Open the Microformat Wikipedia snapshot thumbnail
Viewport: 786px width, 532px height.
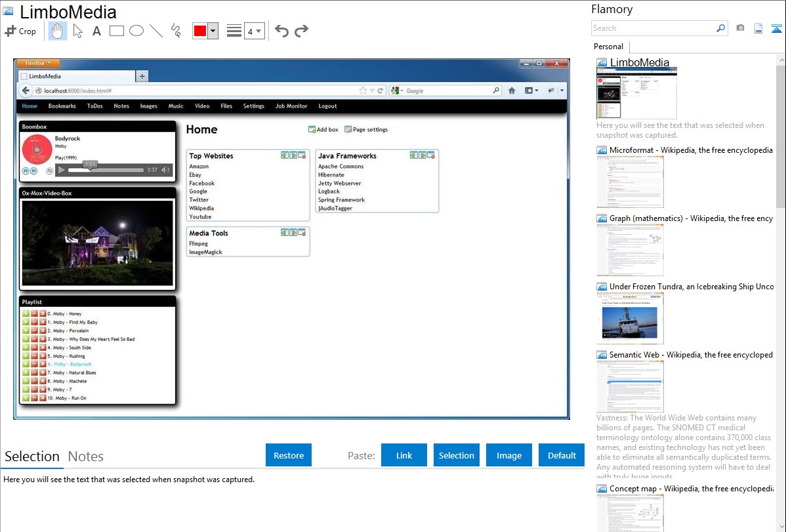[630, 182]
